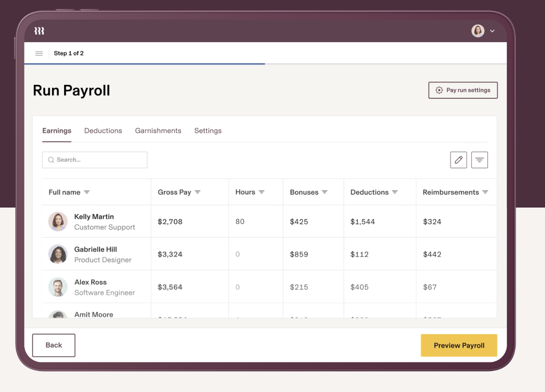Click the table filter icon button
Image resolution: width=545 pixels, height=392 pixels.
point(479,160)
